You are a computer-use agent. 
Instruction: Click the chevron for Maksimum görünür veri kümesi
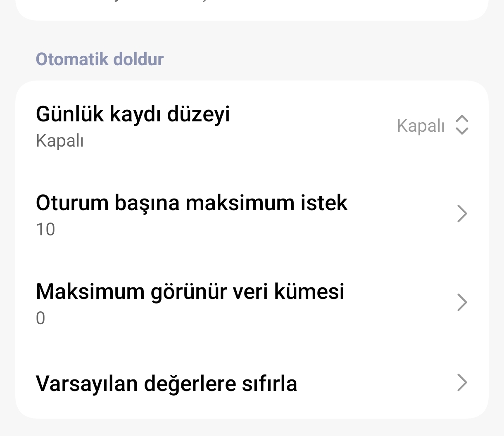tap(462, 302)
